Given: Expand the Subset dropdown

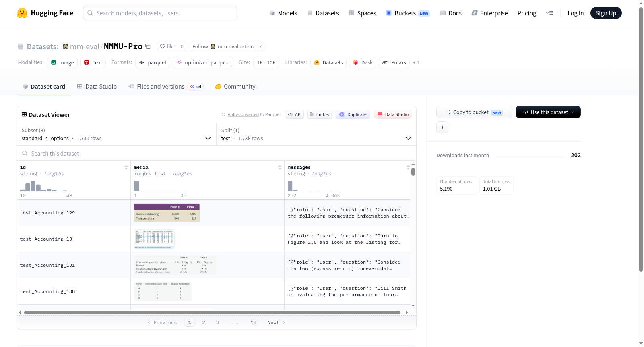Looking at the screenshot, I should coord(117,134).
